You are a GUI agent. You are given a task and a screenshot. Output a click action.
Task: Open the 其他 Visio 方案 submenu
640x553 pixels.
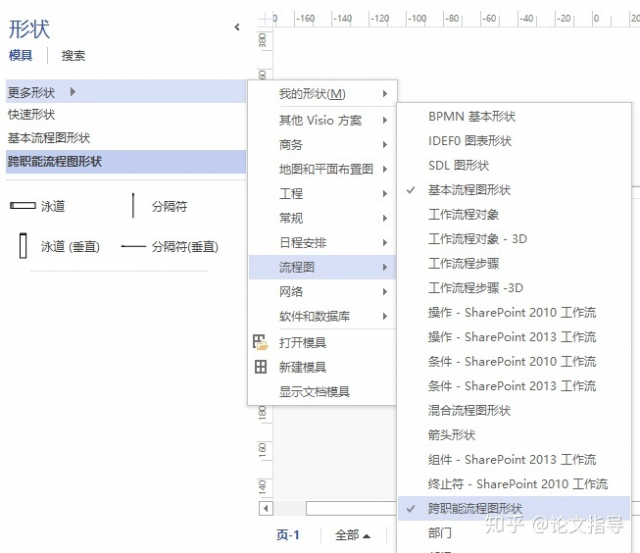click(322, 120)
